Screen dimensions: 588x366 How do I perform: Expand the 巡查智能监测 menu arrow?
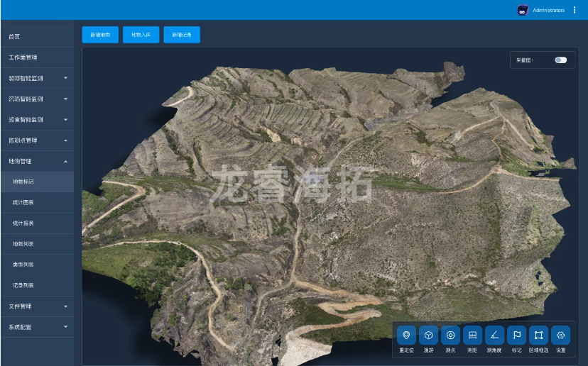pos(65,119)
